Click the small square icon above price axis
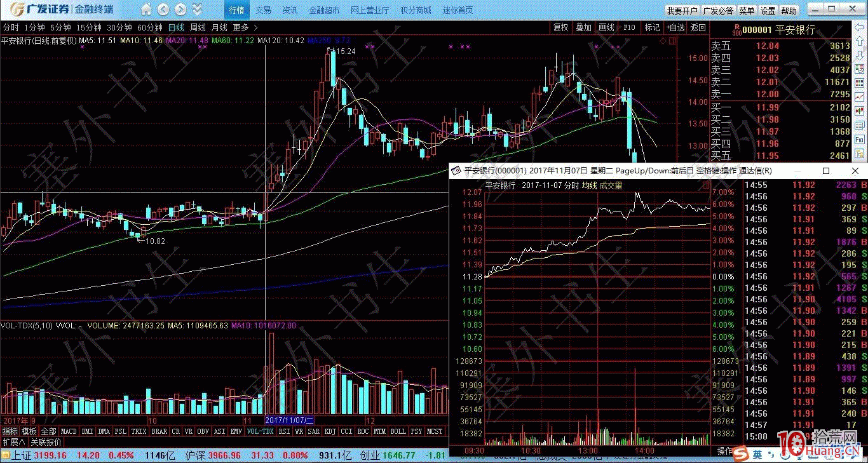868x463 pixels. (x=672, y=41)
